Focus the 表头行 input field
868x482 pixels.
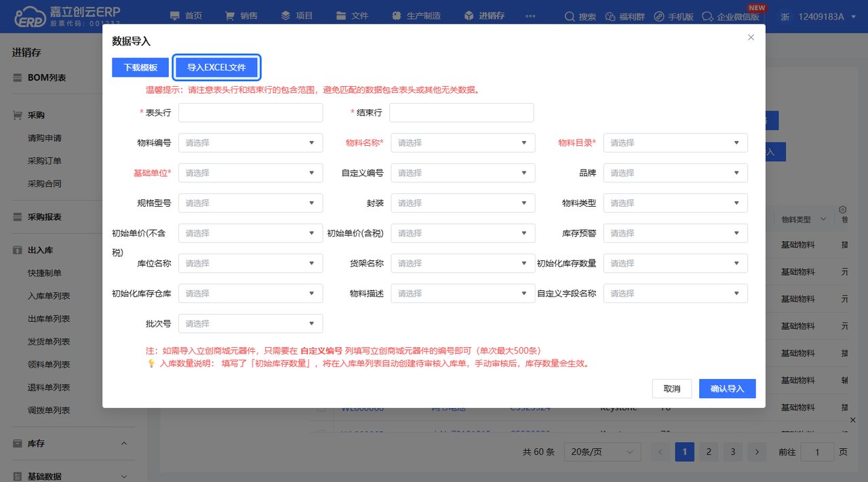[250, 113]
